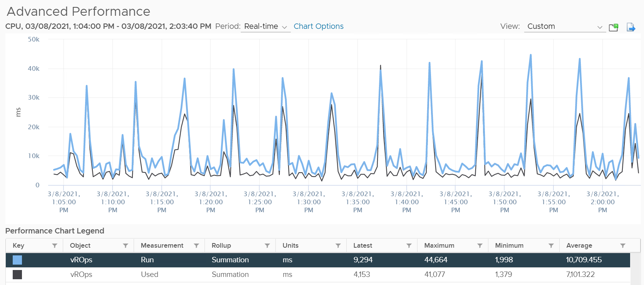Click the Run average value 10,709.455
The width and height of the screenshot is (644, 285).
tap(584, 260)
